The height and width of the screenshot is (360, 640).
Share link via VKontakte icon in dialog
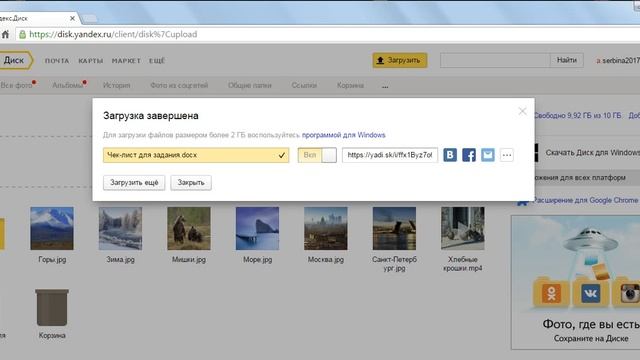[x=450, y=155]
